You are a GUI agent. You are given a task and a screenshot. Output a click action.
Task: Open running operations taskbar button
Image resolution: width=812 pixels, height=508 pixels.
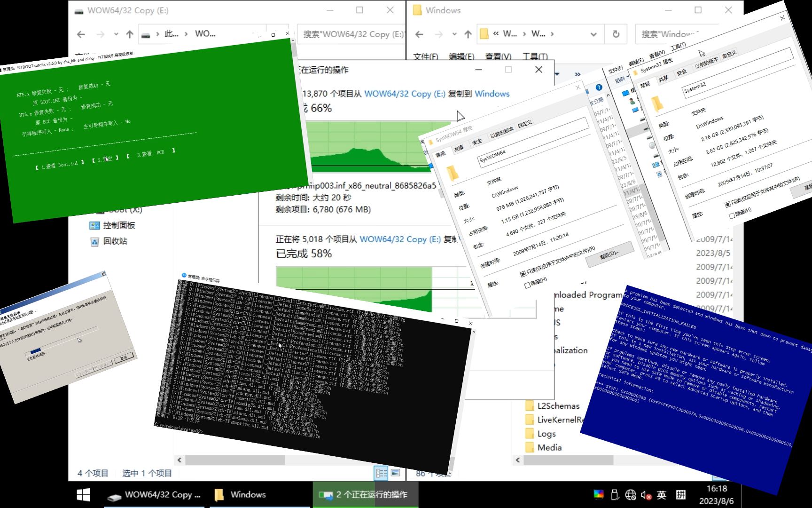(x=365, y=494)
